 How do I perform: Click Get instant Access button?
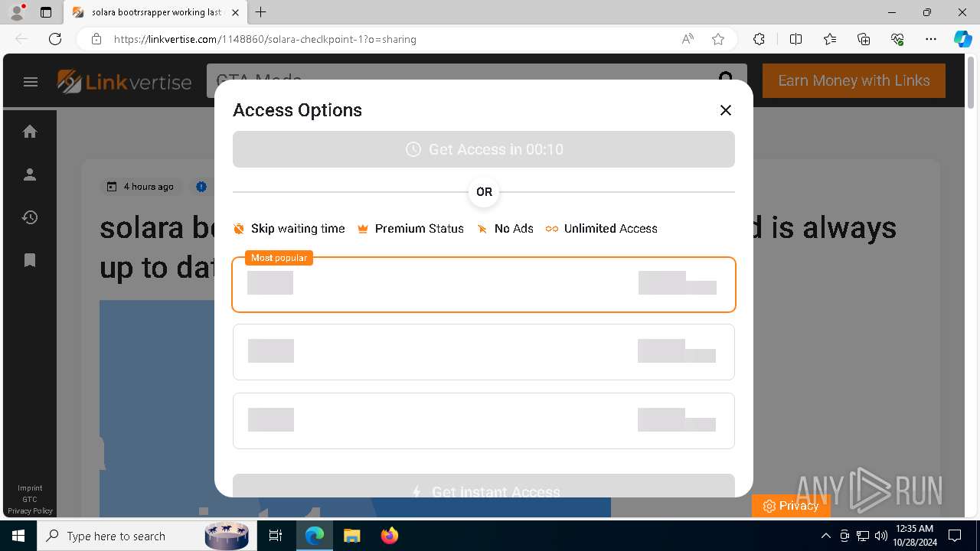(484, 487)
